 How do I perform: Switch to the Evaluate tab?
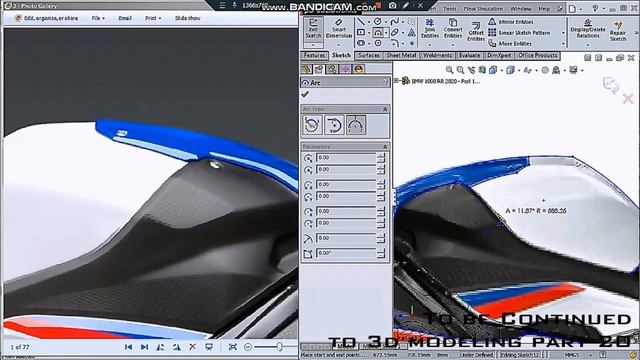(x=469, y=56)
